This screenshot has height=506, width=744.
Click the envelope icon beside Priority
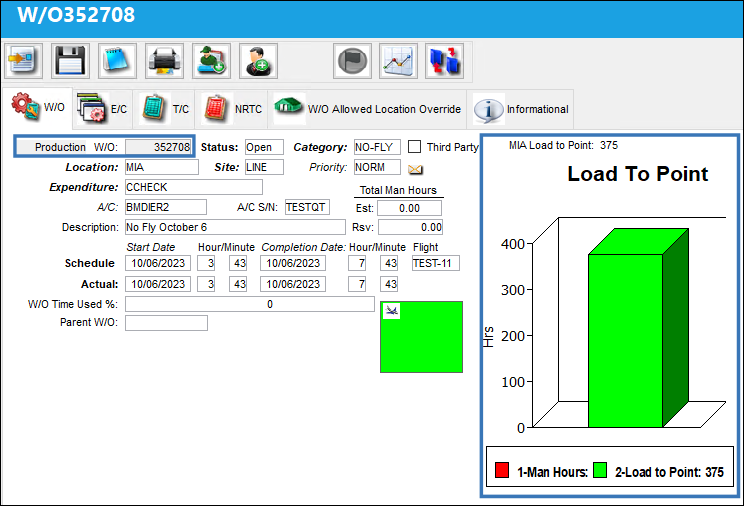pos(415,169)
